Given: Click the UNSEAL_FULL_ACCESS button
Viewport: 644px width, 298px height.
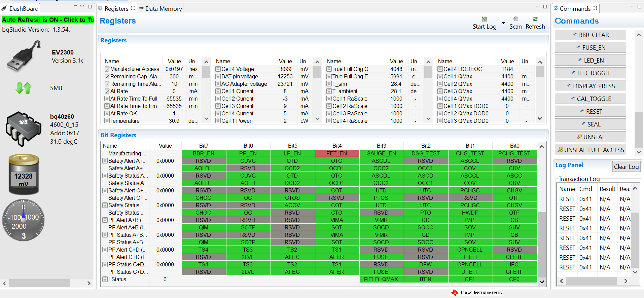Looking at the screenshot, I should pyautogui.click(x=591, y=150).
